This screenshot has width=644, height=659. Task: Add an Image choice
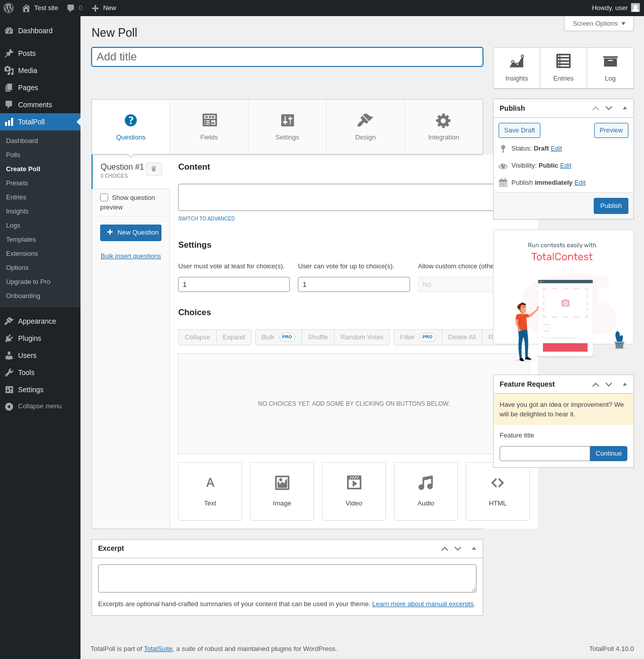282,491
